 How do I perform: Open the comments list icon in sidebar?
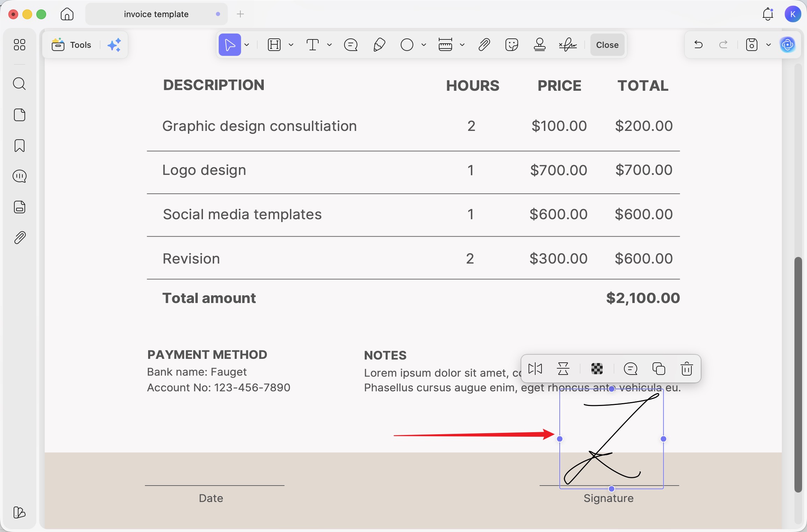(20, 176)
